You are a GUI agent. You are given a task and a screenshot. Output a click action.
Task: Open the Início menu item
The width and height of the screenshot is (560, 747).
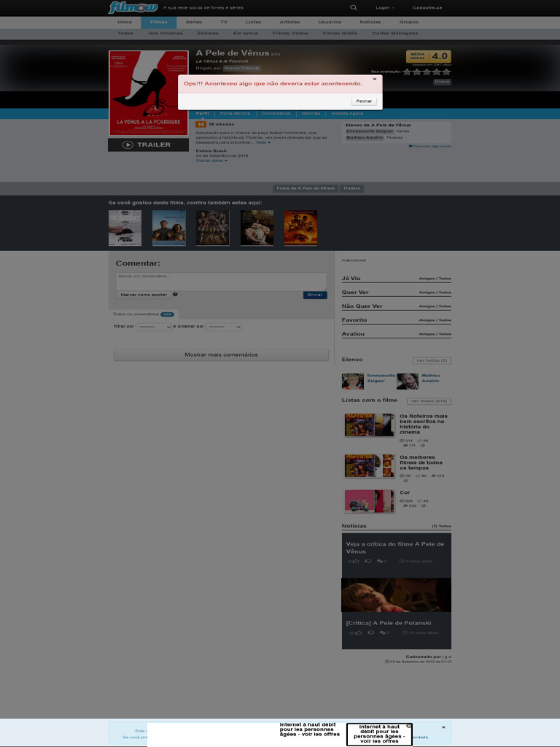(x=125, y=22)
